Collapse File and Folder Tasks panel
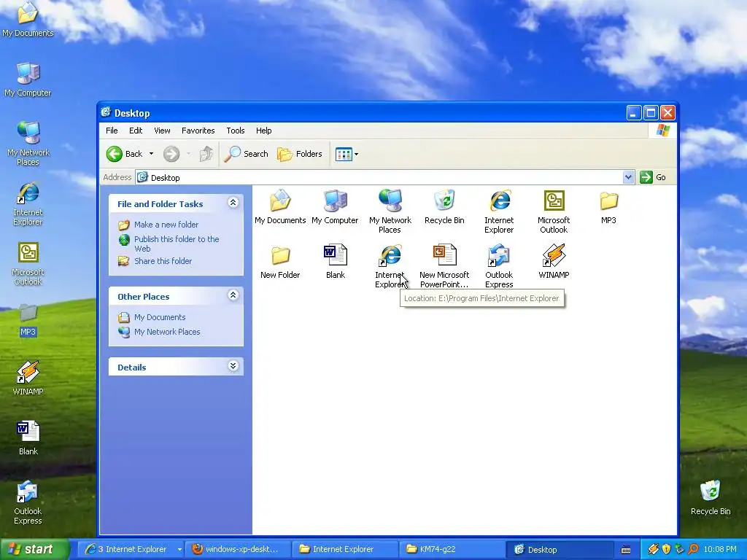The width and height of the screenshot is (747, 560). tap(233, 203)
